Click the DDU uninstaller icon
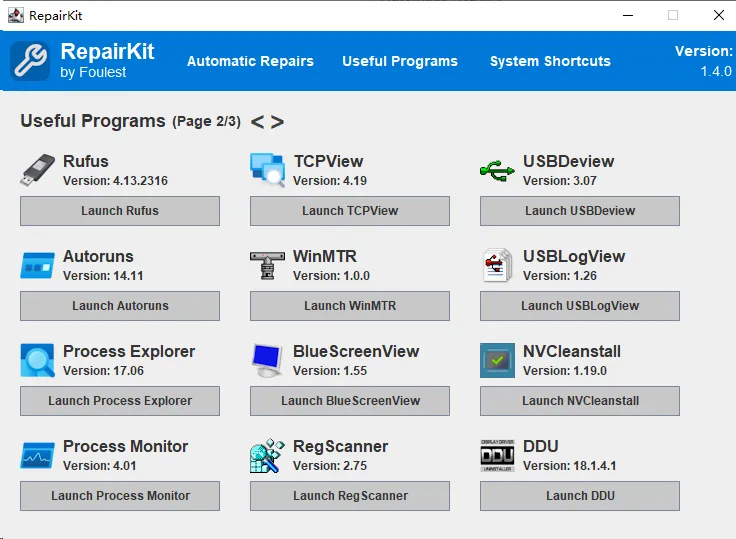This screenshot has width=736, height=539. pos(498,455)
